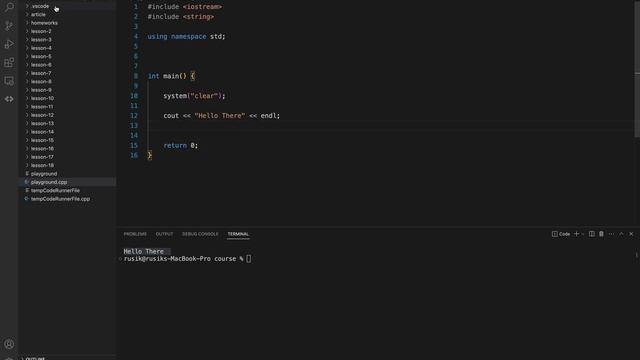Open the Remote Explorer view
640x360 pixels.
click(9, 81)
